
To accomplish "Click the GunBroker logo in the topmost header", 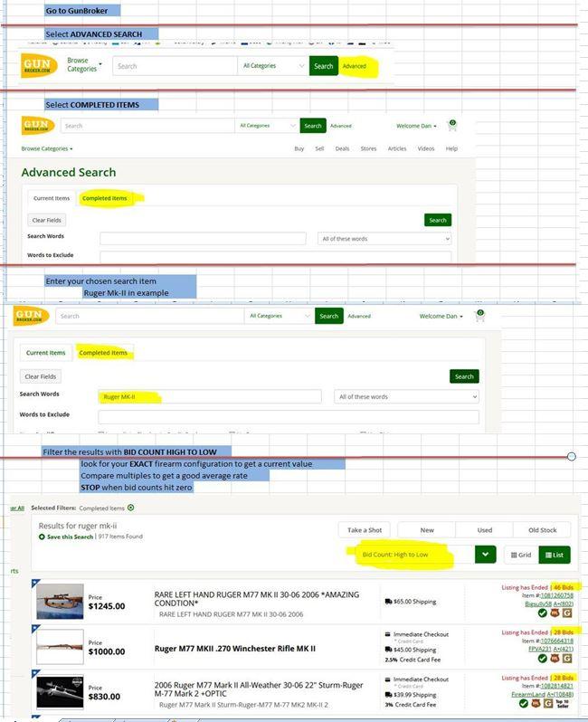I will tap(39, 65).
